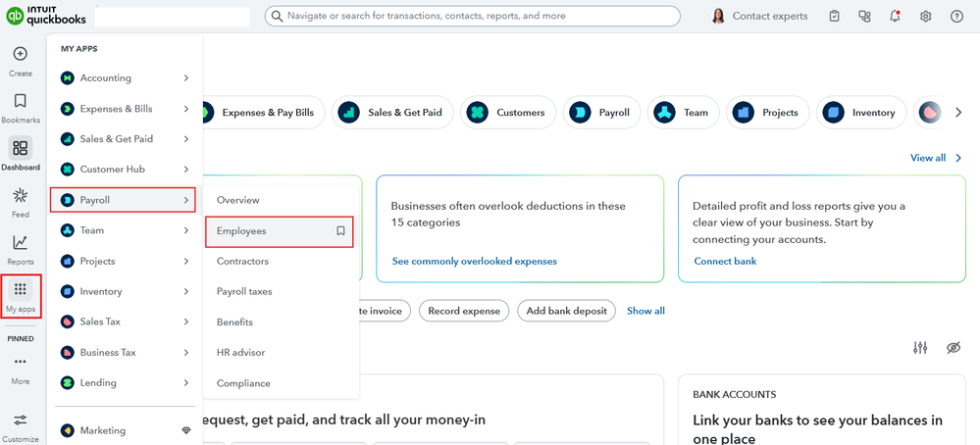Open the notifications bell icon

coord(895,17)
